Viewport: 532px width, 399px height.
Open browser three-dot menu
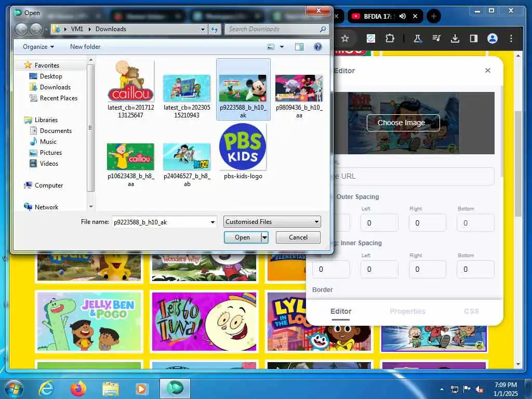(x=511, y=38)
